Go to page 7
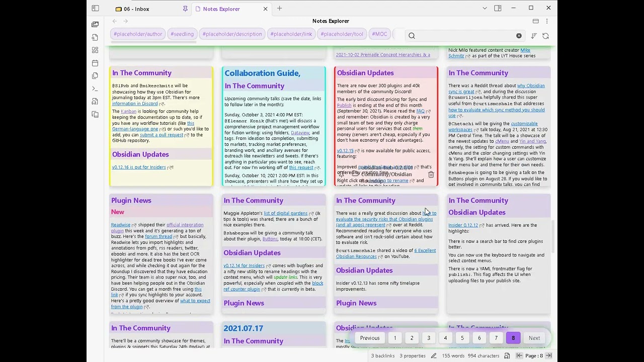The height and width of the screenshot is (362, 644). tap(496, 338)
